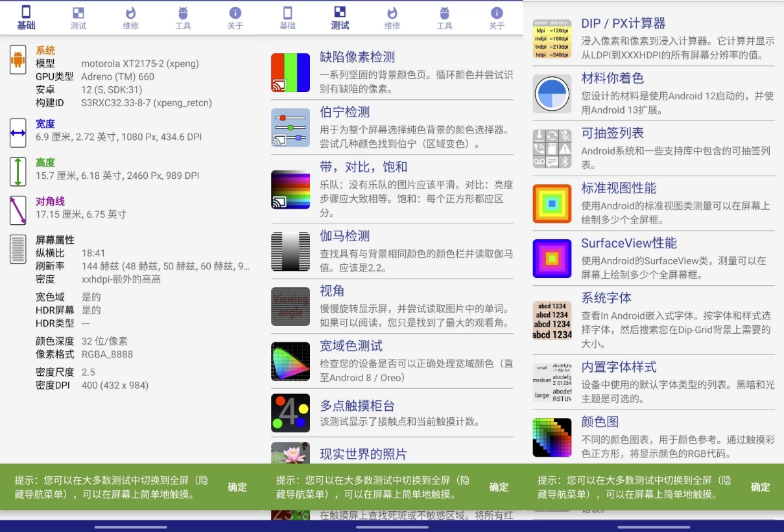Open the 伽马检测 gradient icon
Screen dimensions: 784x532
click(291, 251)
